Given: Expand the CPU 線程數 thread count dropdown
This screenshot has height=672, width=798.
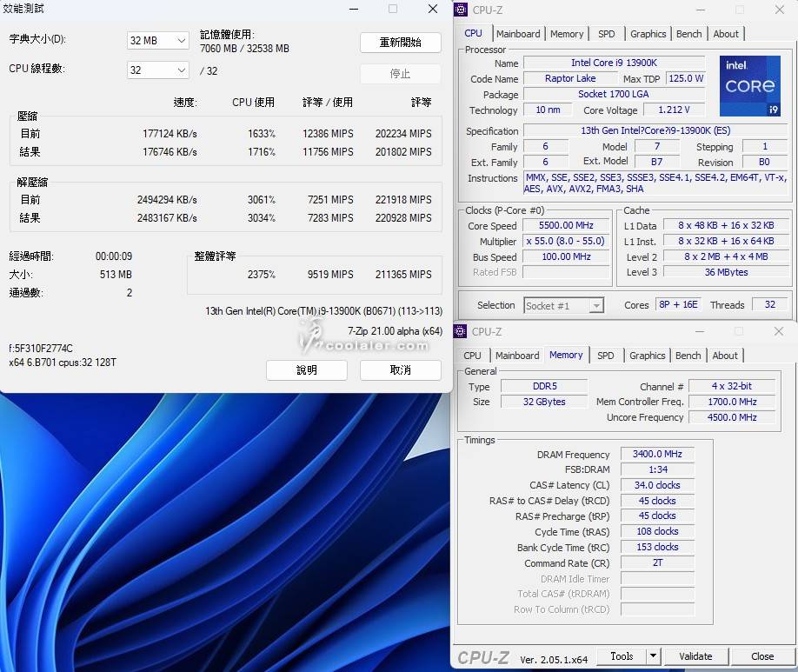Looking at the screenshot, I should pyautogui.click(x=157, y=70).
